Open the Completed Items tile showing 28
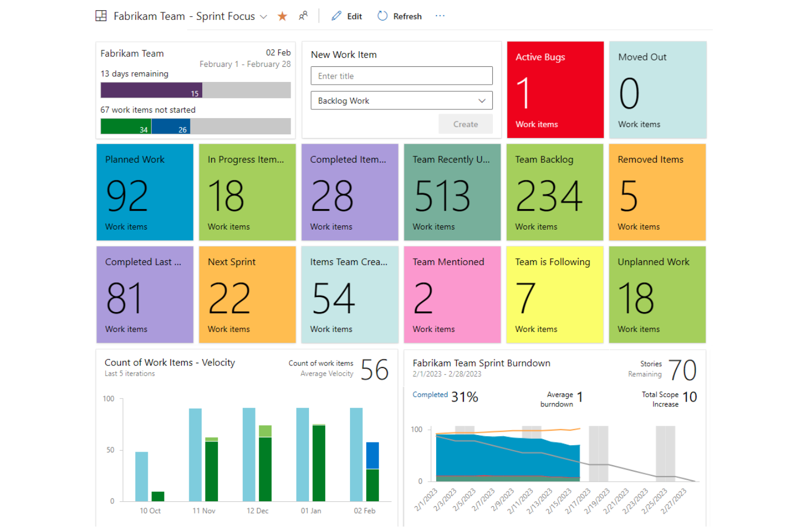This screenshot has height=532, width=798. [x=350, y=192]
